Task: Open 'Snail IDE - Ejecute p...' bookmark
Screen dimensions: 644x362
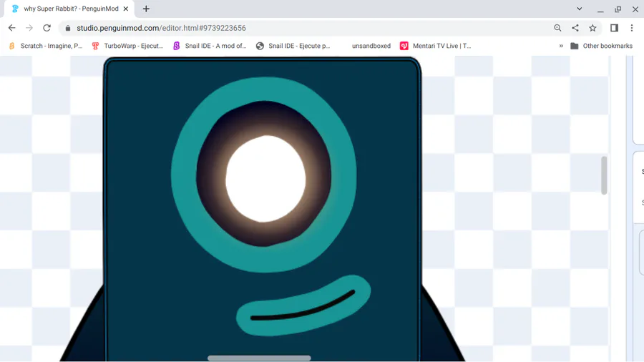Action: click(293, 46)
